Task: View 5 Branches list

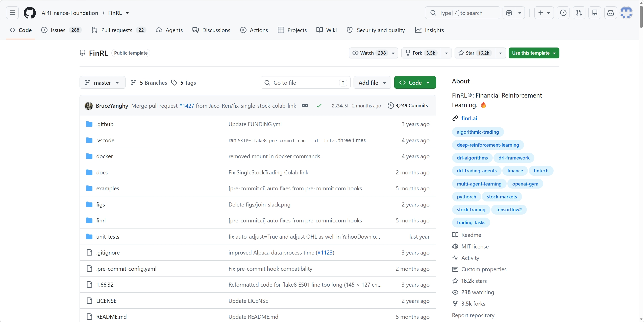Action: (149, 83)
